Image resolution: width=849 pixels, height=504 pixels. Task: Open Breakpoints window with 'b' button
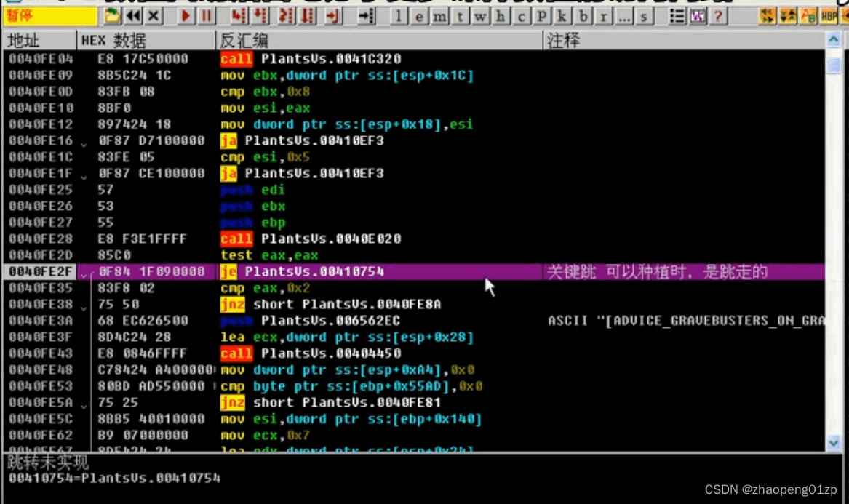(x=583, y=16)
